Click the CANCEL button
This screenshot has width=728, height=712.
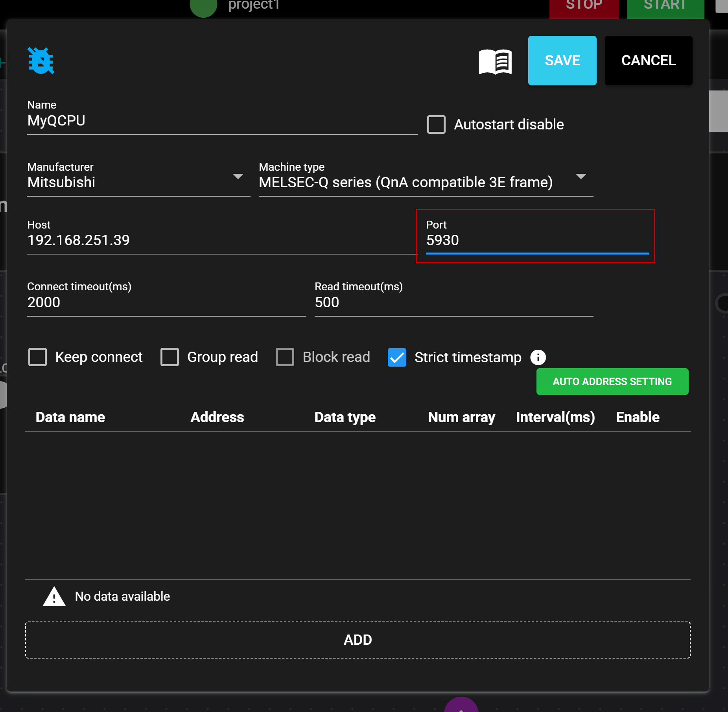[648, 61]
